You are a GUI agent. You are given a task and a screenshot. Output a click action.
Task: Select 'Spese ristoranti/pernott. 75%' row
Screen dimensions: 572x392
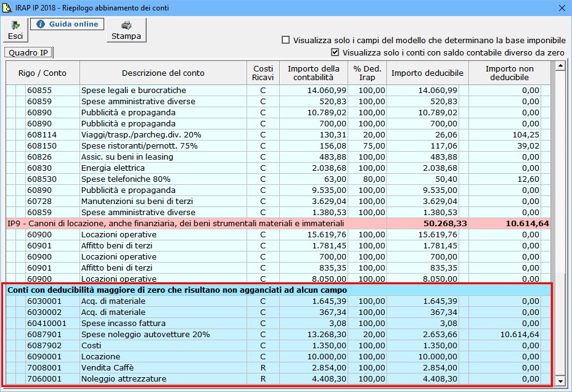278,146
